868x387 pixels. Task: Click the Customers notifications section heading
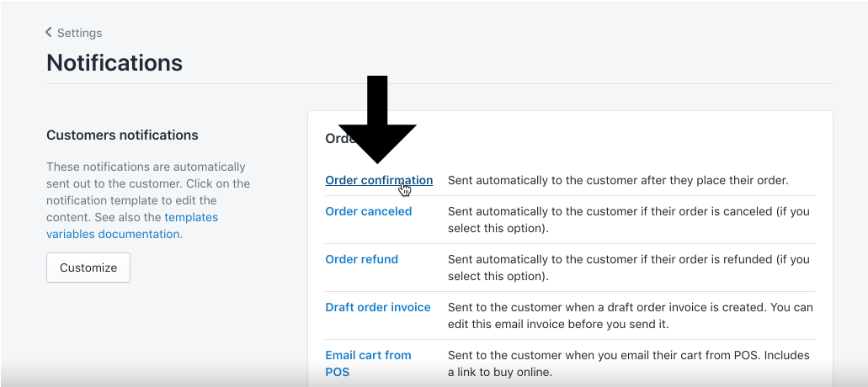click(x=122, y=135)
